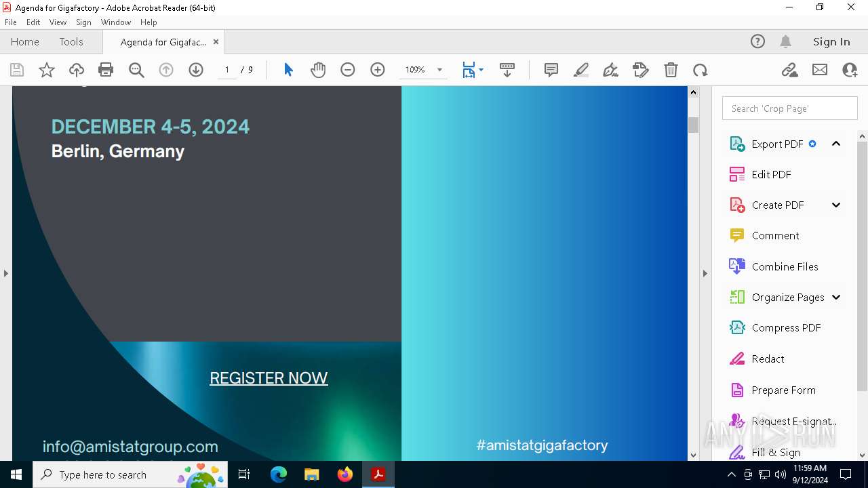Viewport: 868px width, 488px height.
Task: Click the Export PDF tool
Action: [777, 144]
